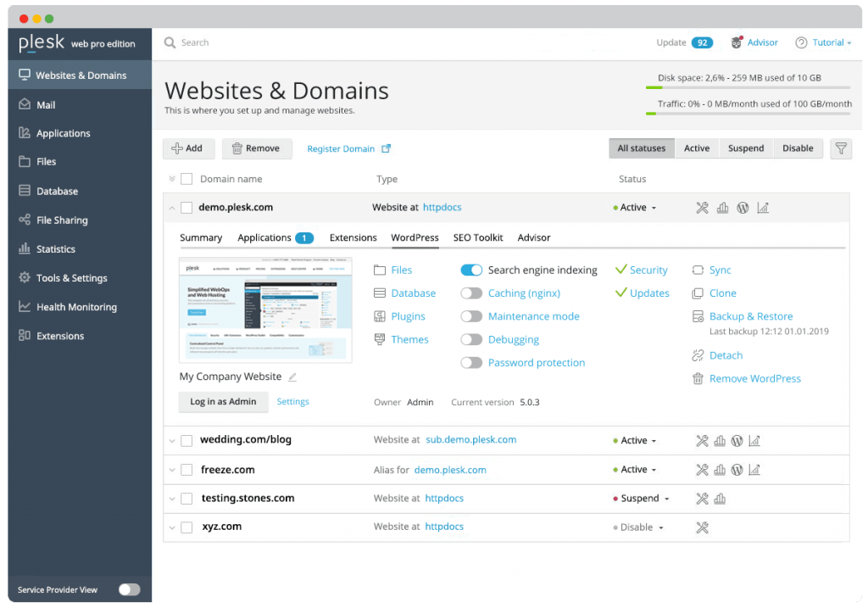Toggle Service Provider View switch
The height and width of the screenshot is (608, 868).
point(130,589)
